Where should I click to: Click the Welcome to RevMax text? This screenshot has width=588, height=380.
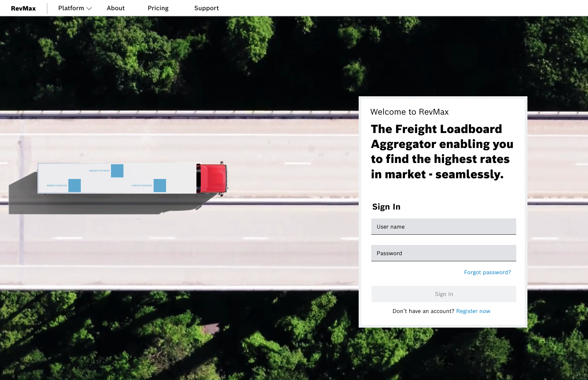[x=409, y=112]
